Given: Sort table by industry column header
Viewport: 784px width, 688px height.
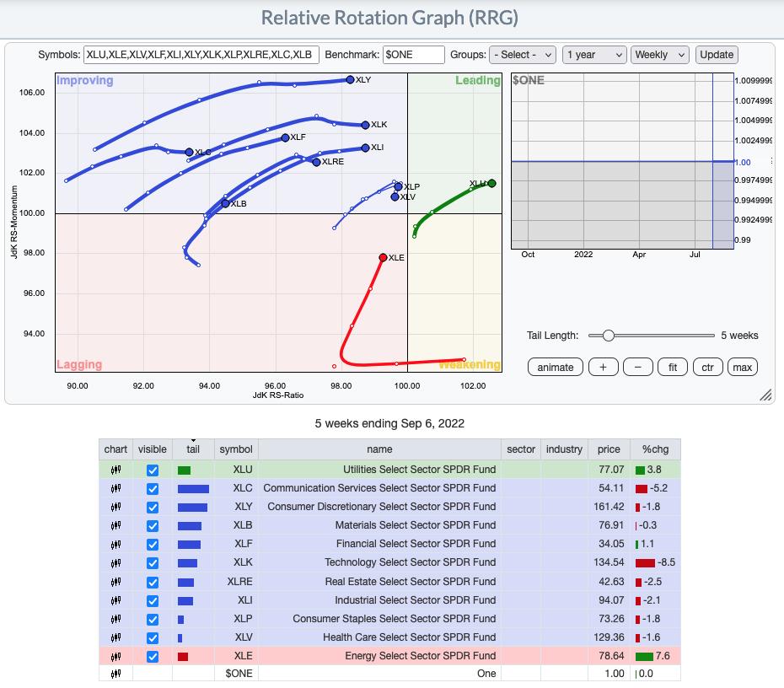Looking at the screenshot, I should pos(564,449).
